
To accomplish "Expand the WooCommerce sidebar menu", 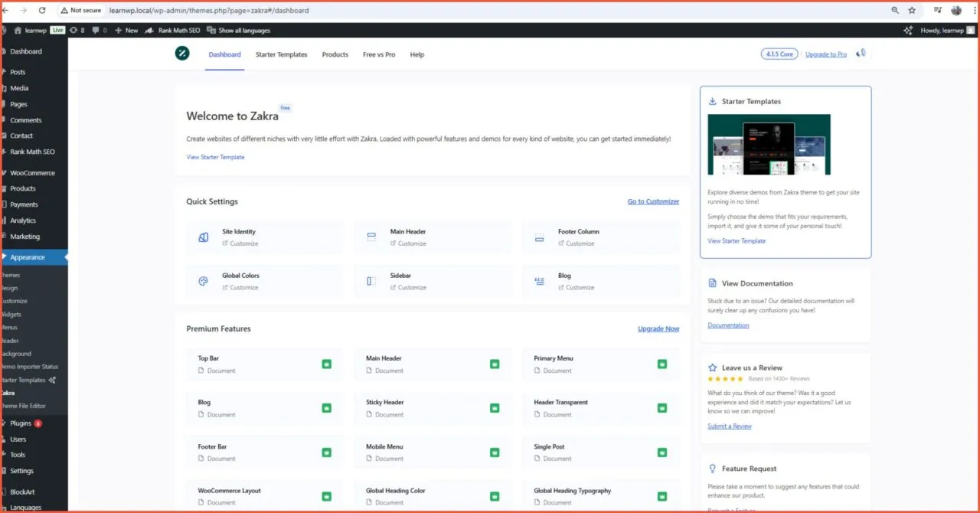I will (x=32, y=173).
